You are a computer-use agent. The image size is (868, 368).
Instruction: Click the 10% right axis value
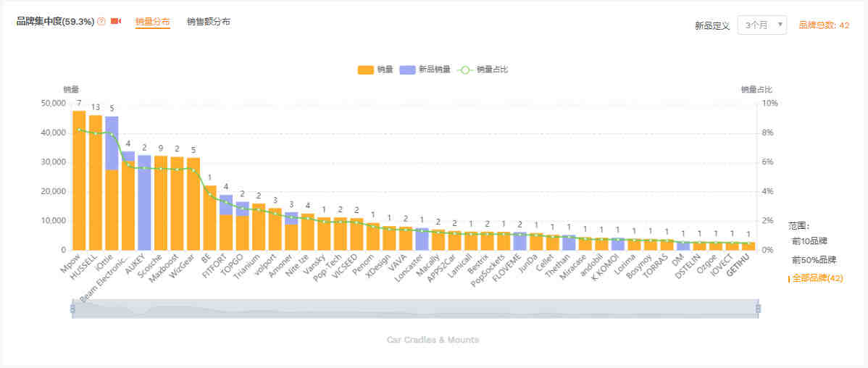point(771,104)
